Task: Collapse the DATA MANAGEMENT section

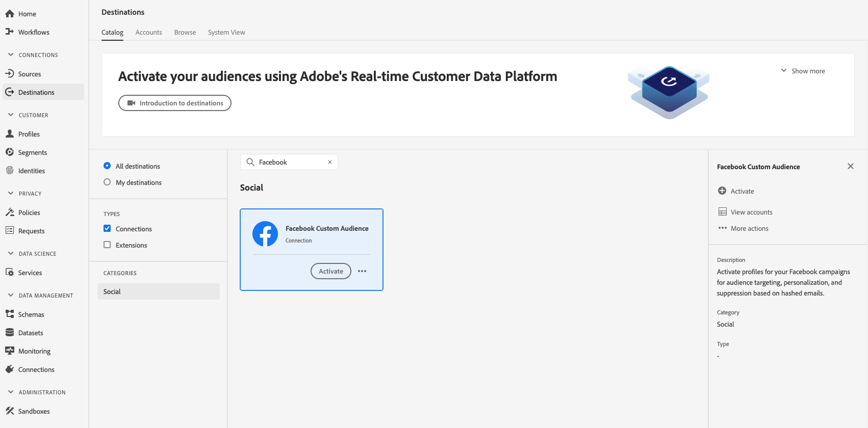Action: point(11,295)
